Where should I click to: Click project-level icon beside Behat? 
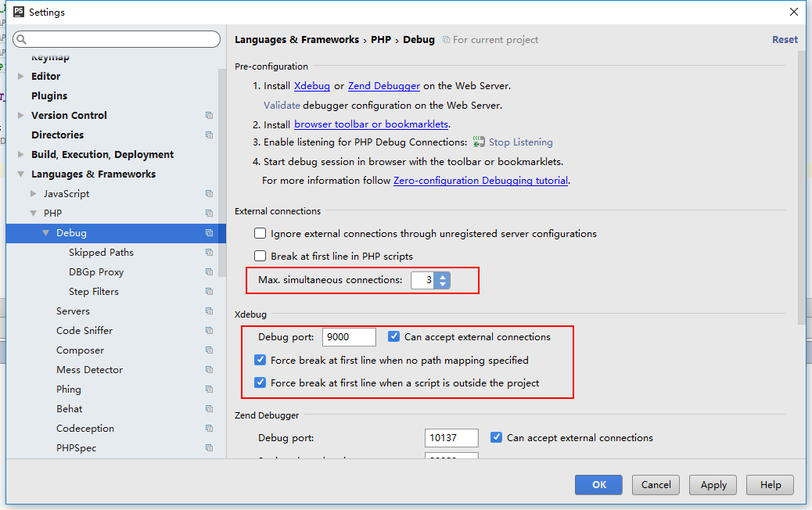pyautogui.click(x=209, y=409)
